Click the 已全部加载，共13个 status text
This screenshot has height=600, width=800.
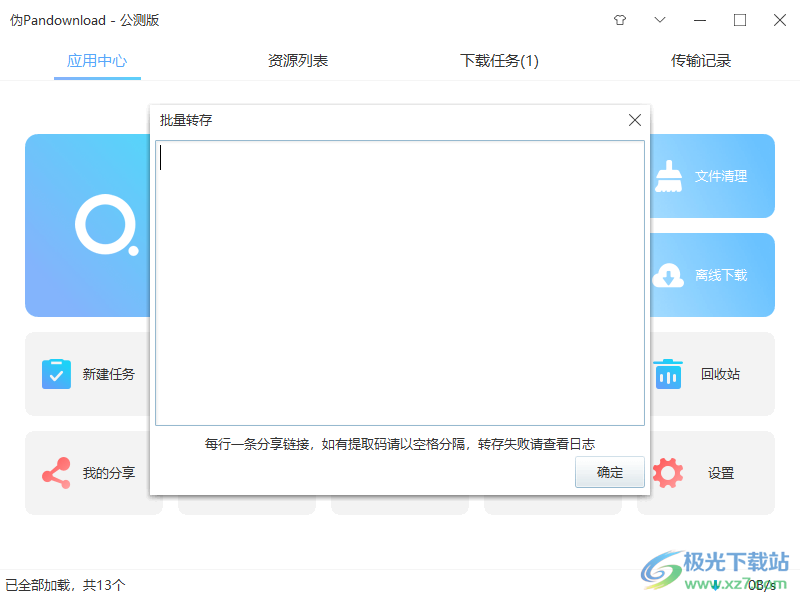click(x=65, y=585)
